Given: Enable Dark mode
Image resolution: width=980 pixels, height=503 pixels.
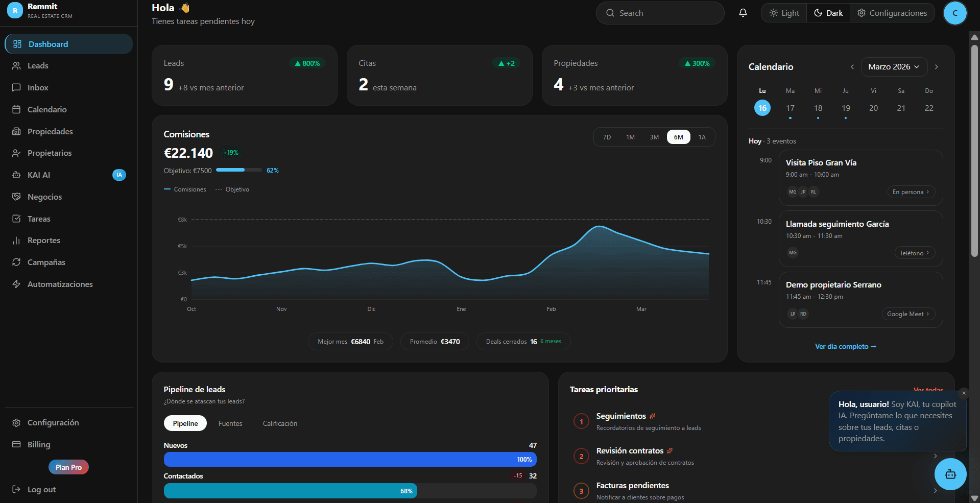Looking at the screenshot, I should (x=828, y=12).
